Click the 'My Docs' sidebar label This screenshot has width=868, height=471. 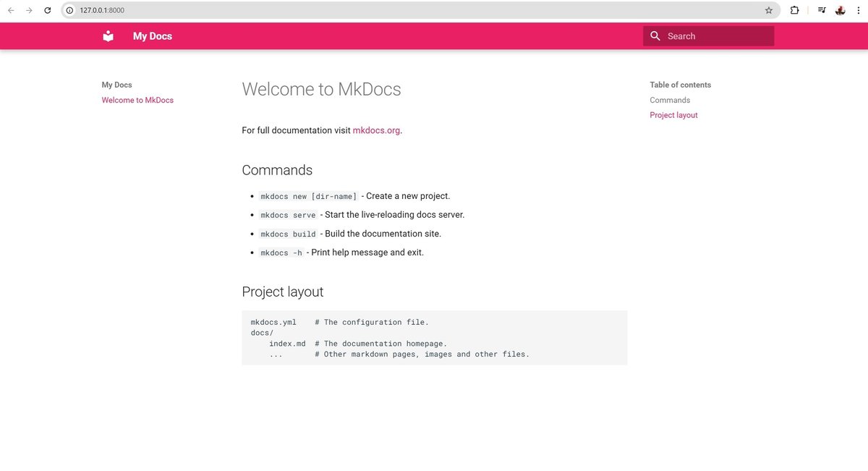tap(116, 85)
